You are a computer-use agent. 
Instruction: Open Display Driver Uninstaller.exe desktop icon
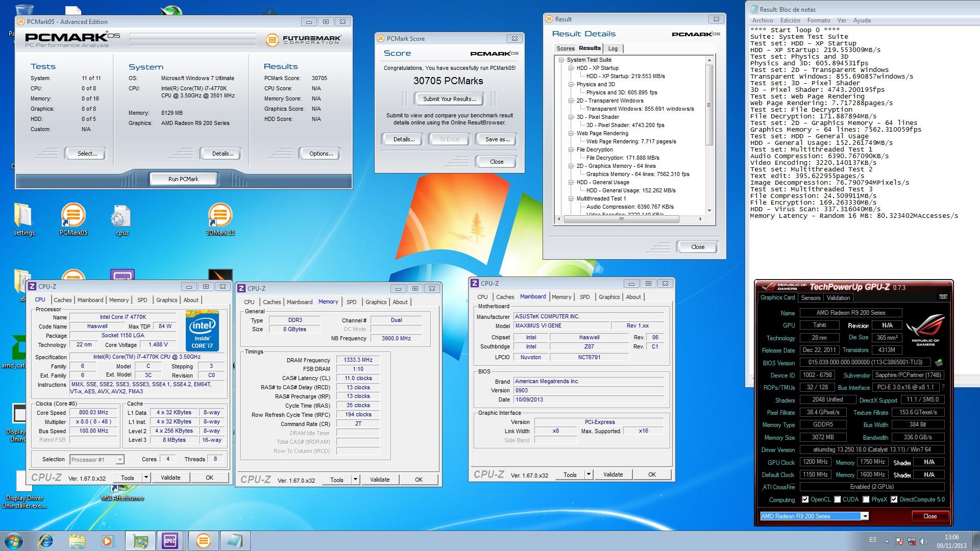pyautogui.click(x=24, y=489)
